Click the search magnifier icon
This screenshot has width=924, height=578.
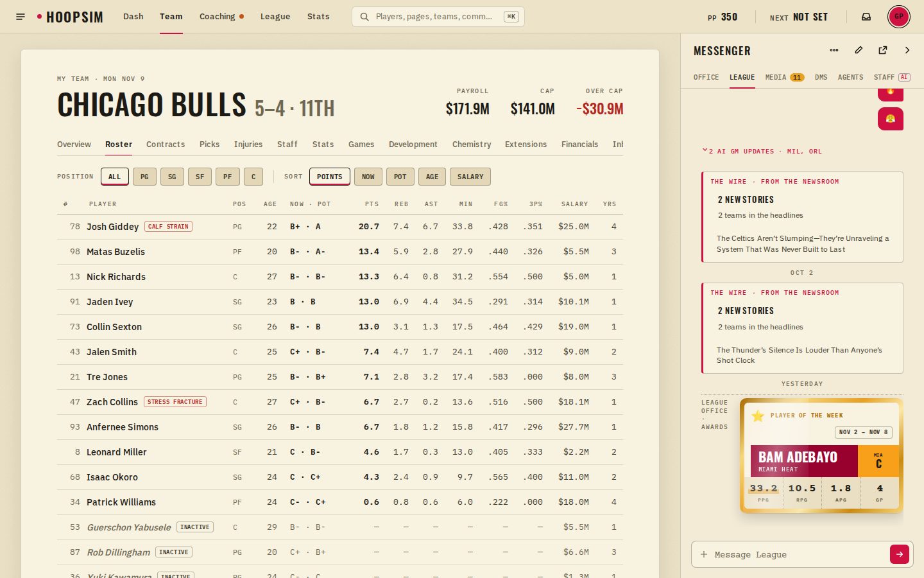(x=364, y=17)
